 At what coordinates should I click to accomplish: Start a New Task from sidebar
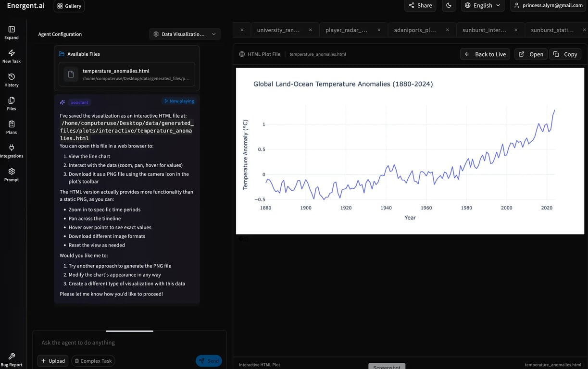tap(12, 56)
